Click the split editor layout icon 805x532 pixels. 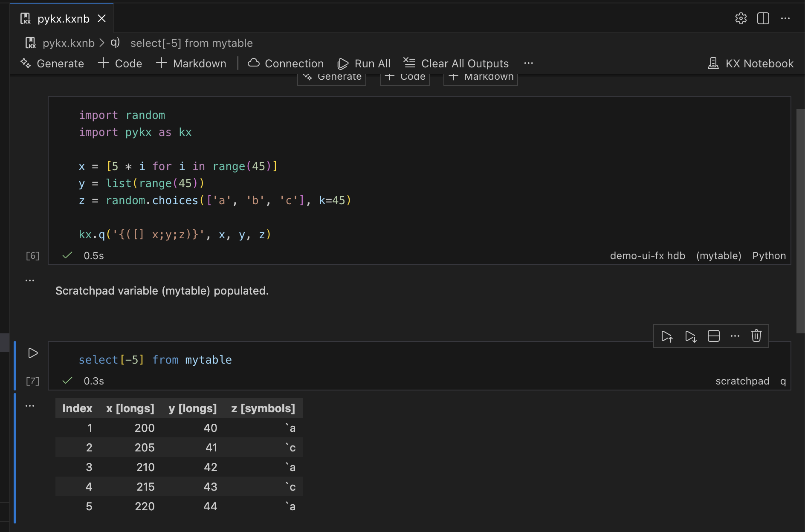763,18
